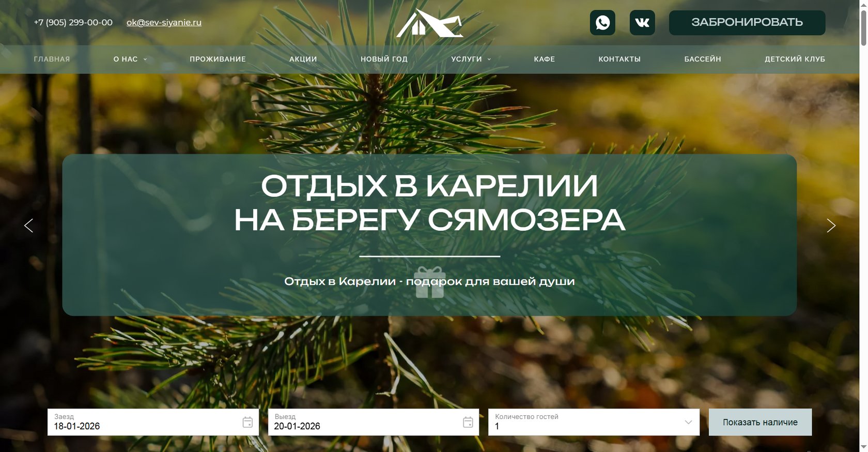The height and width of the screenshot is (452, 868).
Task: Click the gift icon in the banner
Action: [x=430, y=282]
